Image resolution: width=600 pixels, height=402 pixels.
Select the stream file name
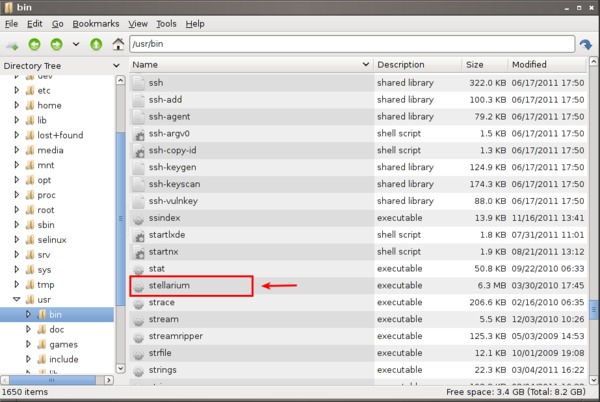[163, 319]
